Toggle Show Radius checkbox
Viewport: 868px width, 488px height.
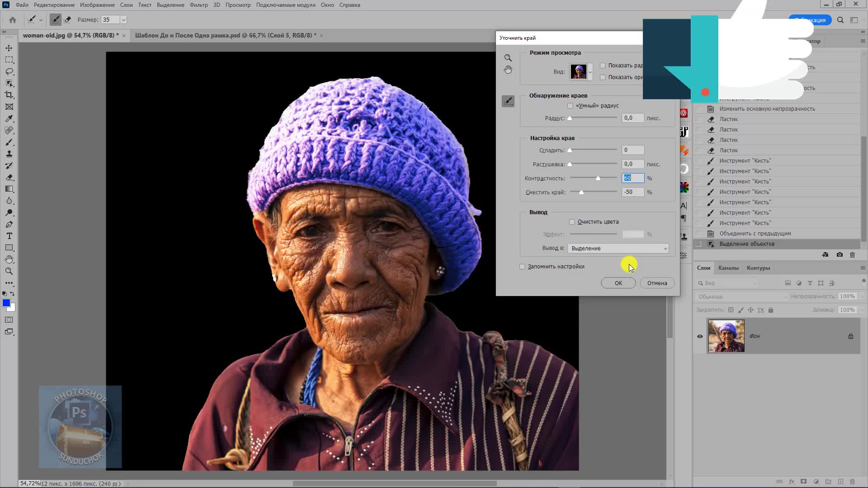[x=603, y=66]
